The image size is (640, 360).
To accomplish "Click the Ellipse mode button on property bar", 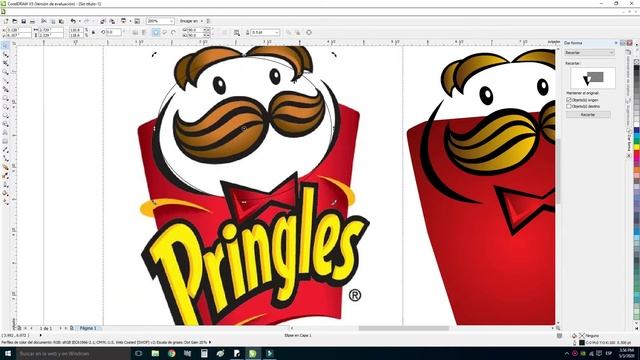I will pos(156,32).
